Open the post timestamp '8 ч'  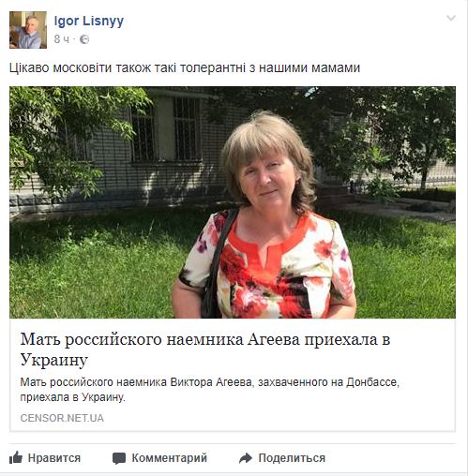coord(62,39)
